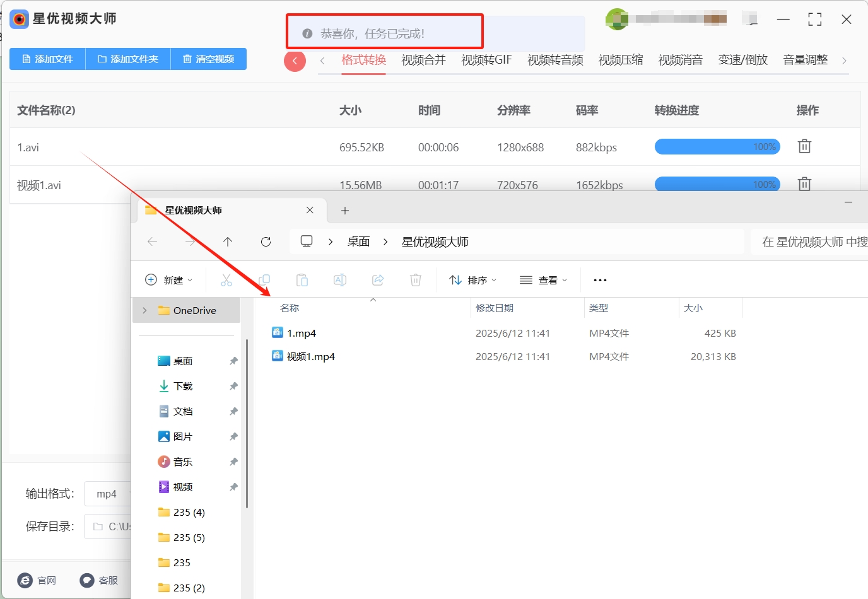Expand the chevron after 桌面 in the address bar

(385, 241)
